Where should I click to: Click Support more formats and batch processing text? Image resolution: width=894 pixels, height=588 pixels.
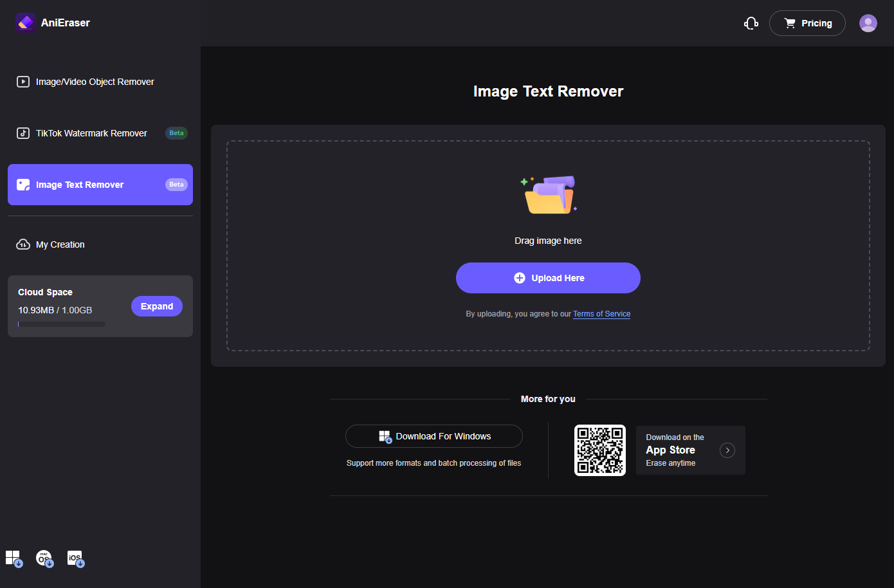click(x=434, y=463)
